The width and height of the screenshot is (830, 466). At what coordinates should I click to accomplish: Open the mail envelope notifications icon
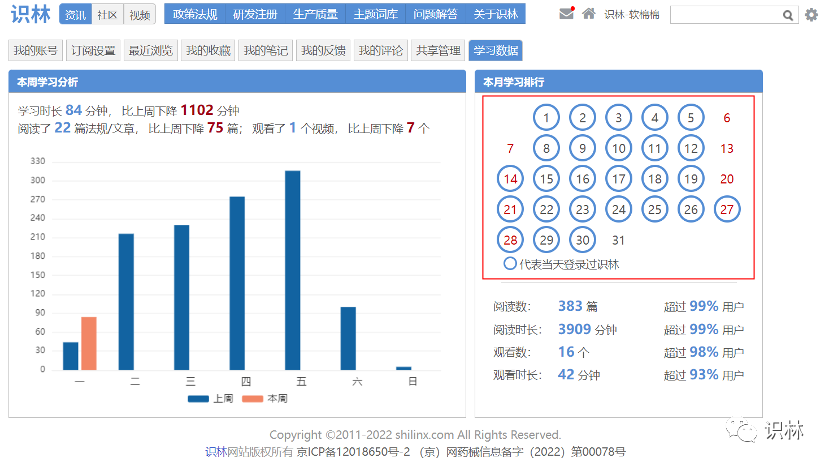567,14
